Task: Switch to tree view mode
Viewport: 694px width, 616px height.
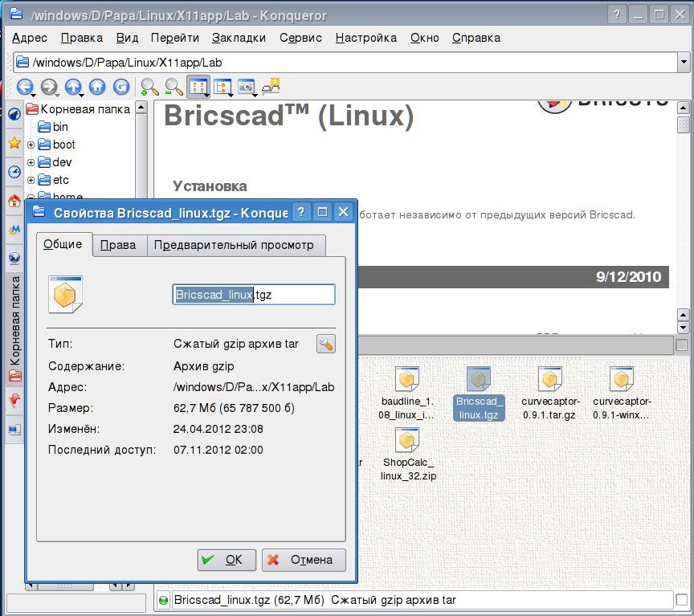Action: coord(222,87)
